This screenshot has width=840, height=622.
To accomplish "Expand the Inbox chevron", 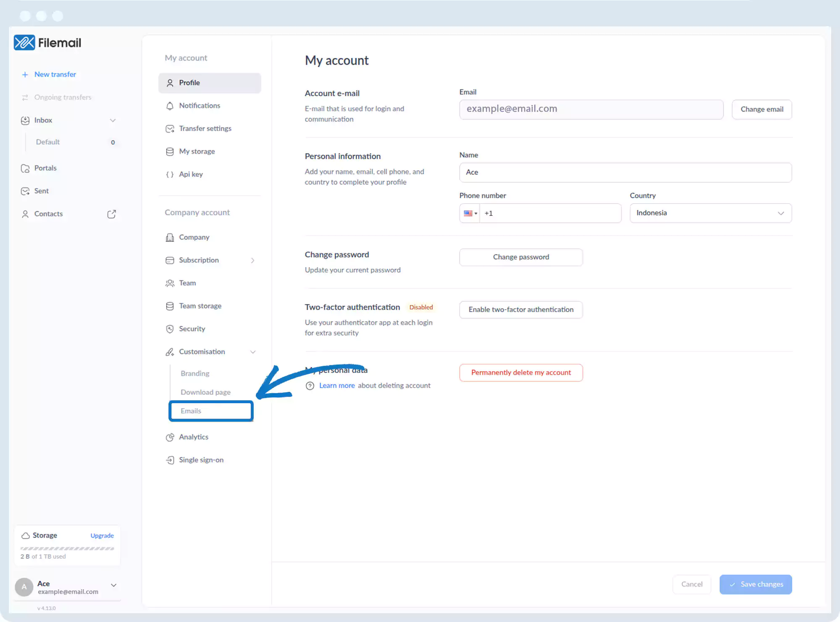I will [113, 121].
